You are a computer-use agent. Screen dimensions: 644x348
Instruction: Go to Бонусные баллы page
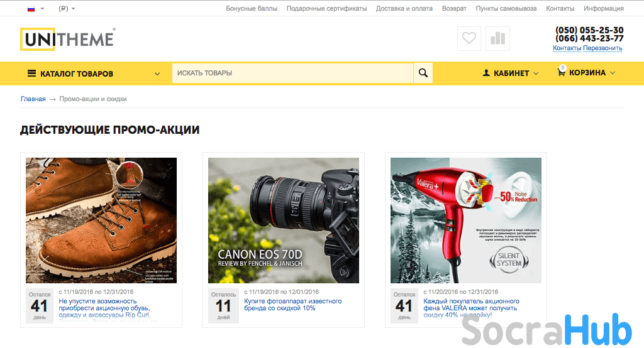[252, 8]
